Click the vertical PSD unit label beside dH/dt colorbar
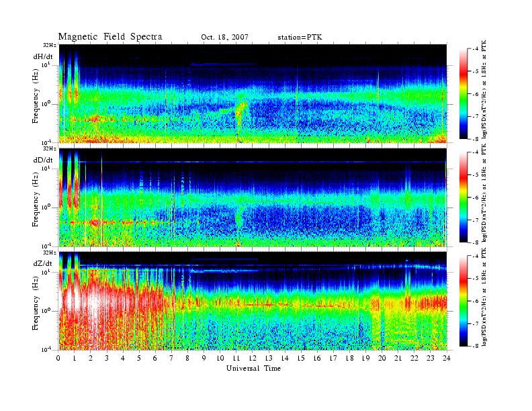The width and height of the screenshot is (532, 411). (484, 89)
